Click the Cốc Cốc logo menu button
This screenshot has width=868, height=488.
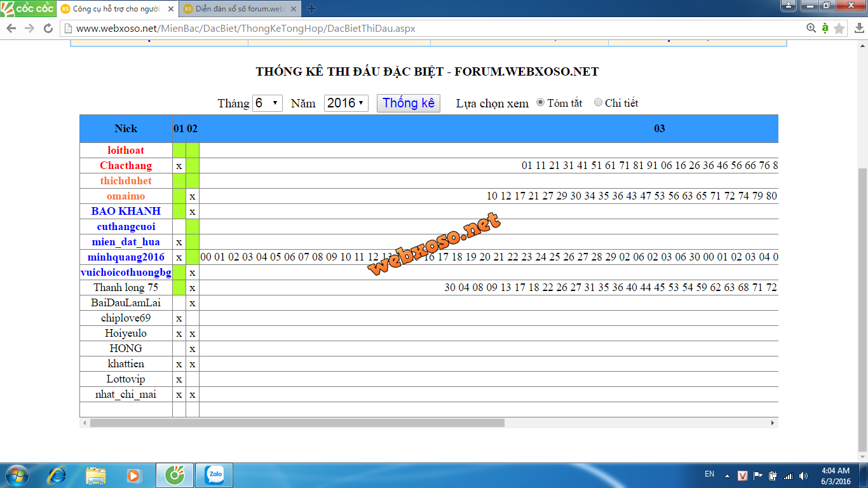coord(27,8)
